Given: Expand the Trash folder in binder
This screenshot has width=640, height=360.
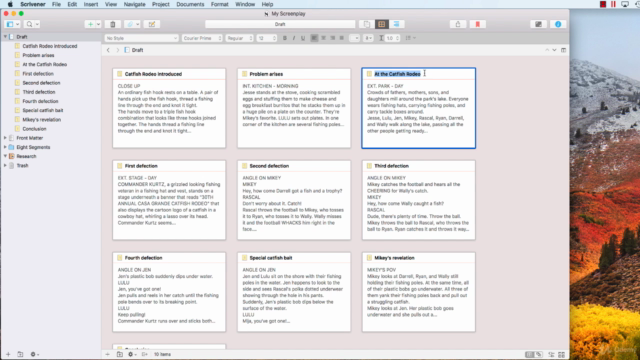Looking at the screenshot, I should (5, 165).
